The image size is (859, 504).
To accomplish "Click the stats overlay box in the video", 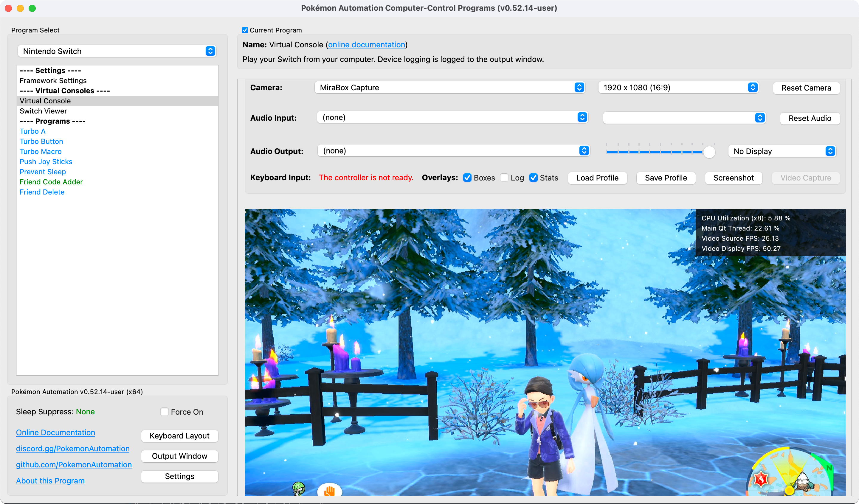I will 770,233.
